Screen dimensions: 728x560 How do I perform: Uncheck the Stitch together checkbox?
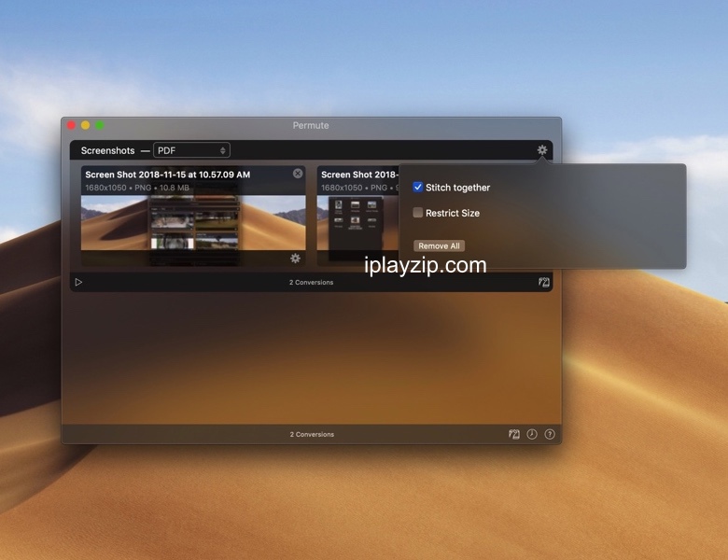418,187
